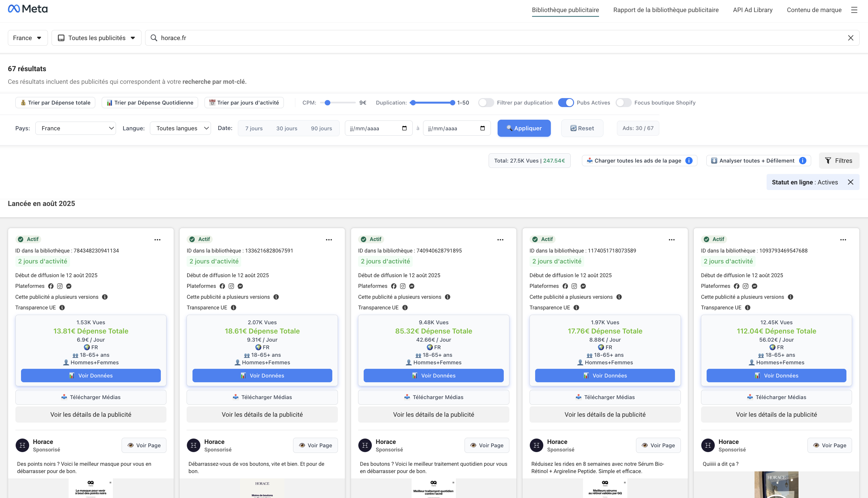
Task: Click Voir Page on fourth Horace ad
Action: click(658, 445)
